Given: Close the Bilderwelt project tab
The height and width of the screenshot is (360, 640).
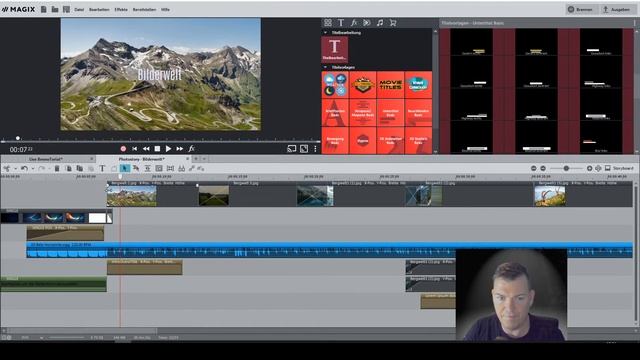Looking at the screenshot, I should tap(188, 159).
